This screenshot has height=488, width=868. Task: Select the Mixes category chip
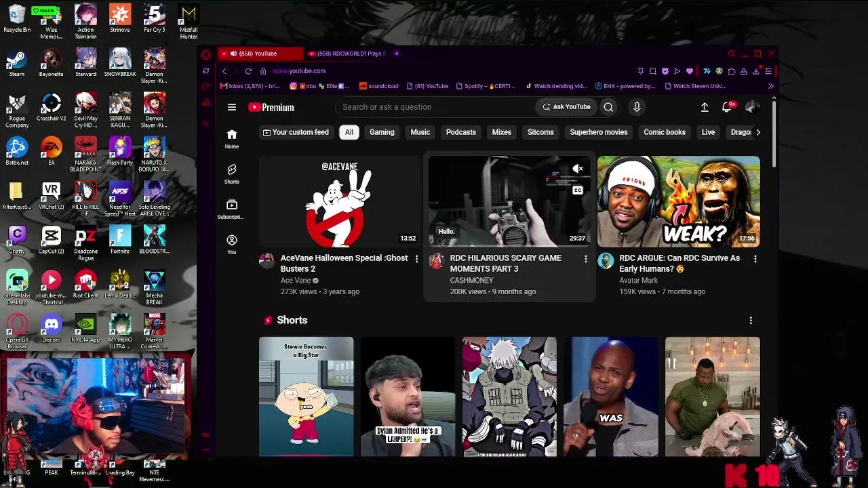502,132
